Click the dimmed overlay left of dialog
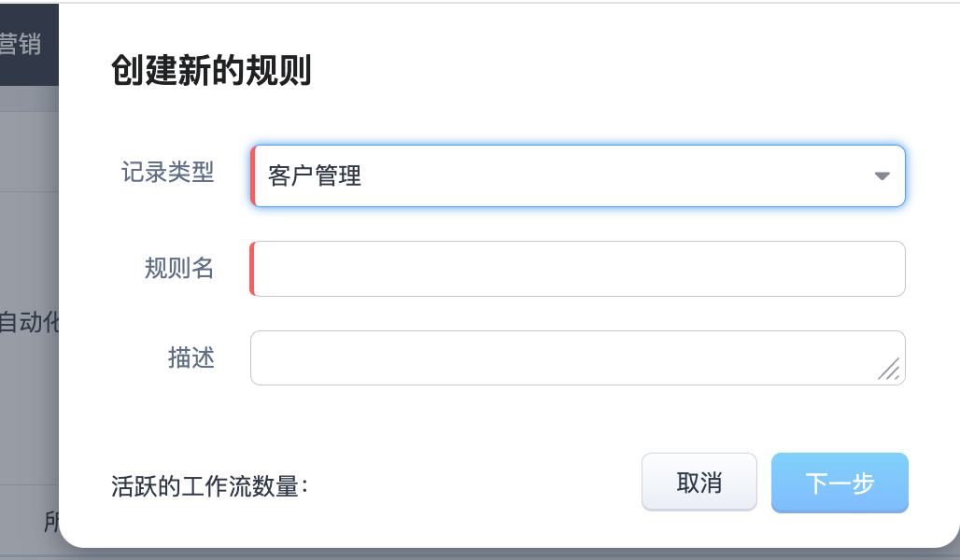The height and width of the screenshot is (560, 960). click(x=28, y=233)
